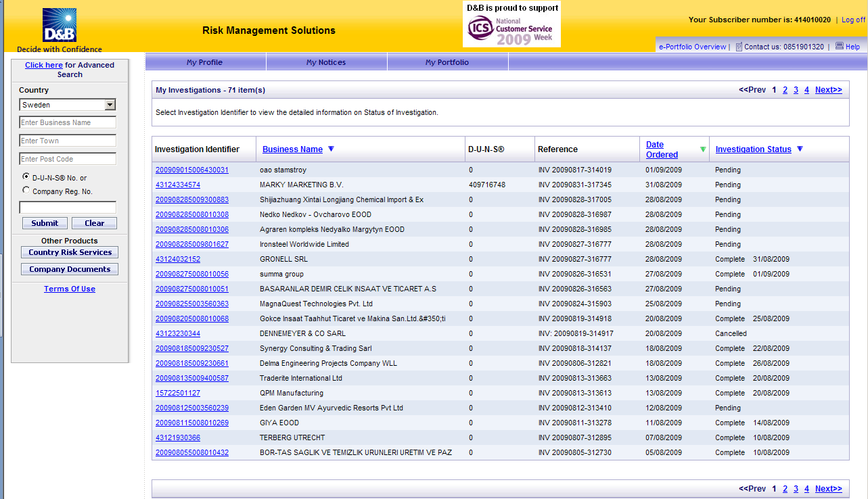Screen dimensions: 868x499
Task: Go to page 2 in top pagination
Action: pos(785,90)
